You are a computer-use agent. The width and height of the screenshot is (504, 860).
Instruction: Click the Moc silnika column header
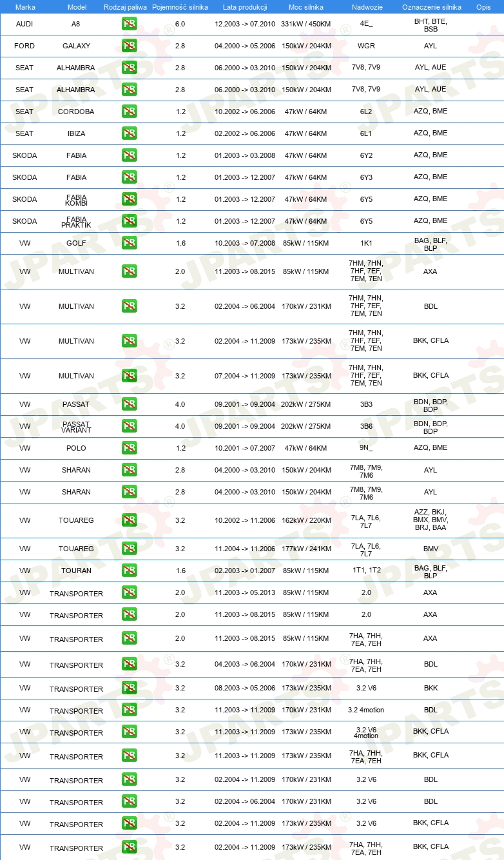pyautogui.click(x=306, y=6)
